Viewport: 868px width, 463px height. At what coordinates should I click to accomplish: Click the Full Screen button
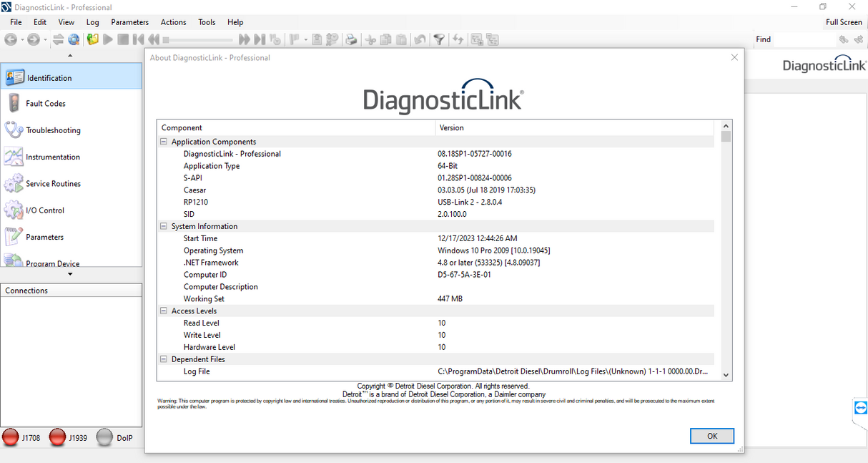pyautogui.click(x=844, y=22)
